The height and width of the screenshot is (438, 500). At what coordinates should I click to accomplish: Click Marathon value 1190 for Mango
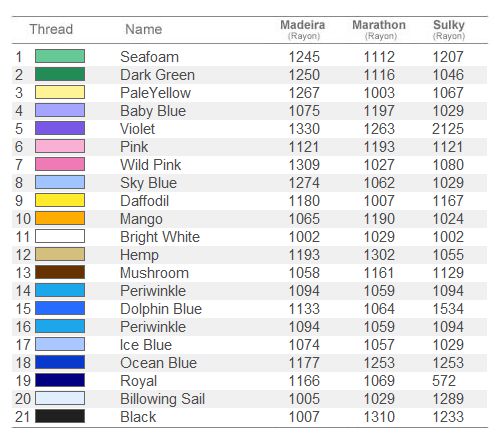coord(379,219)
